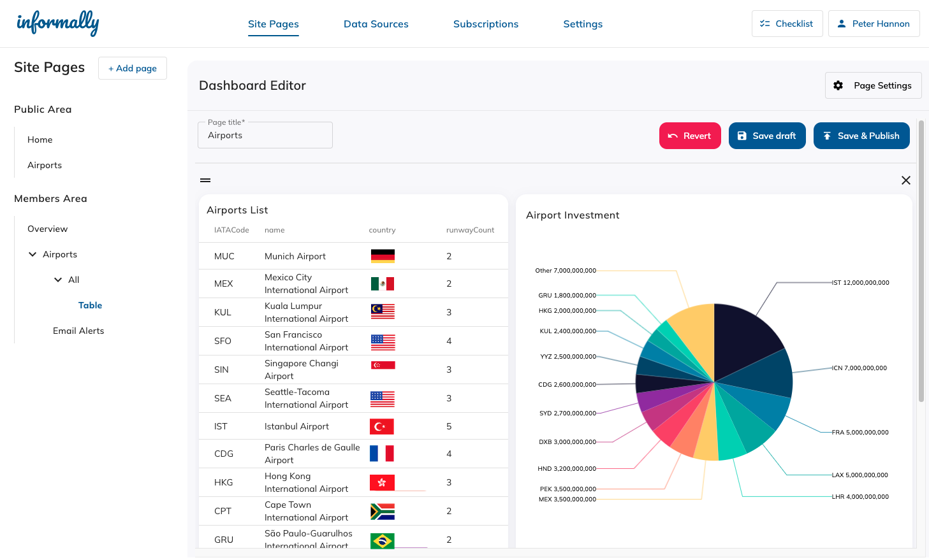This screenshot has width=929, height=560.
Task: Click the runwayCount column header
Action: (470, 230)
